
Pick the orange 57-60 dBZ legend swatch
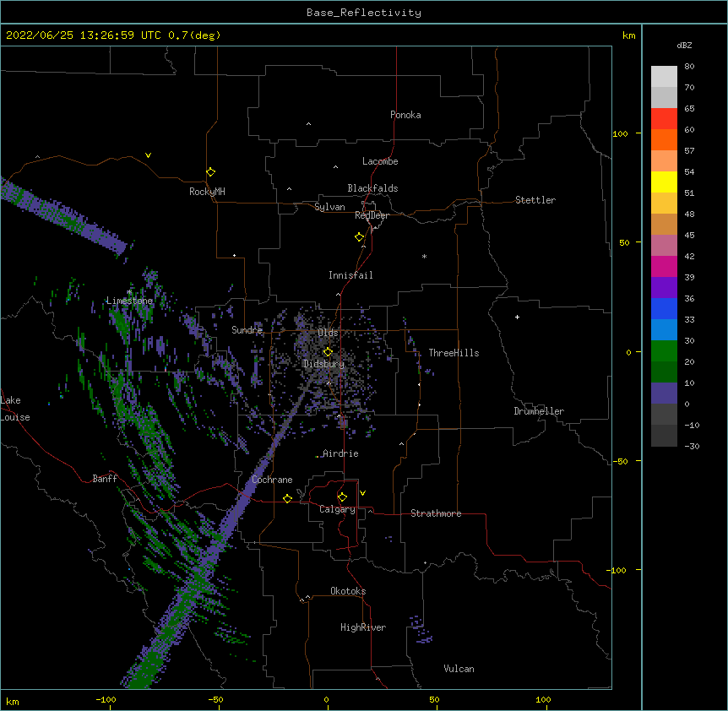click(664, 140)
